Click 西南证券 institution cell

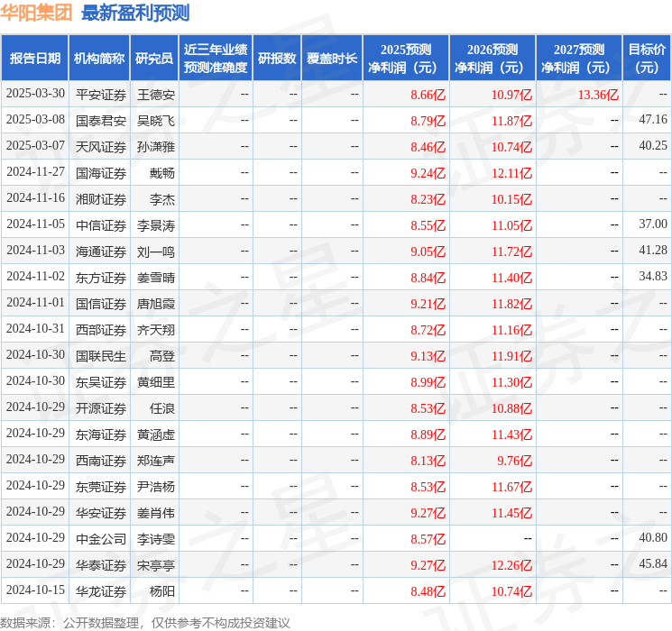pyautogui.click(x=101, y=461)
